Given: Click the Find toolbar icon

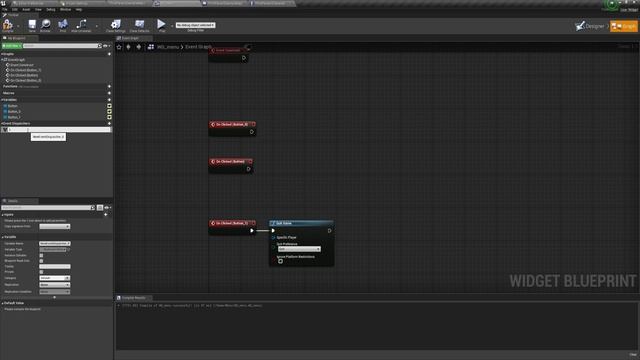Looking at the screenshot, I should tap(62, 25).
